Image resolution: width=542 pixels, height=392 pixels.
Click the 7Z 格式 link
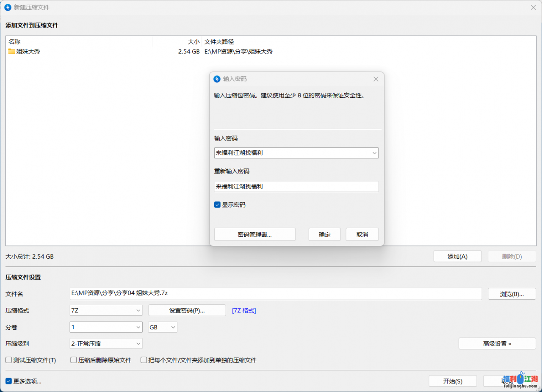244,311
